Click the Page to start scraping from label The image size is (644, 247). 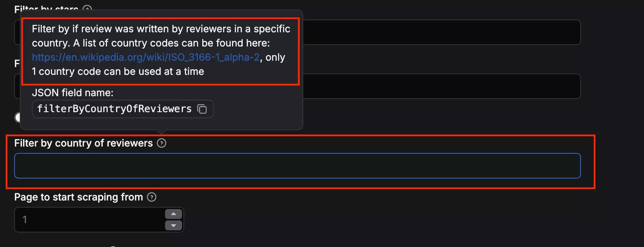(x=78, y=197)
